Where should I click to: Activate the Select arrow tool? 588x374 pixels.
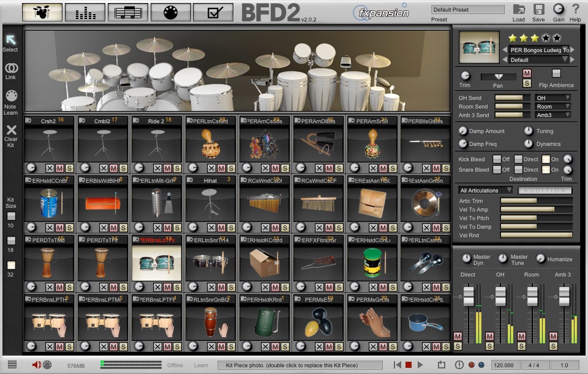[10, 40]
